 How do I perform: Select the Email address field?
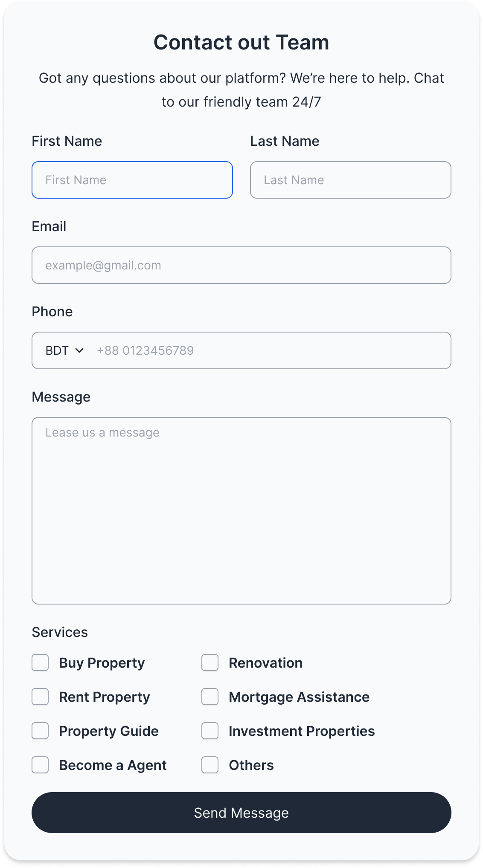tap(241, 265)
